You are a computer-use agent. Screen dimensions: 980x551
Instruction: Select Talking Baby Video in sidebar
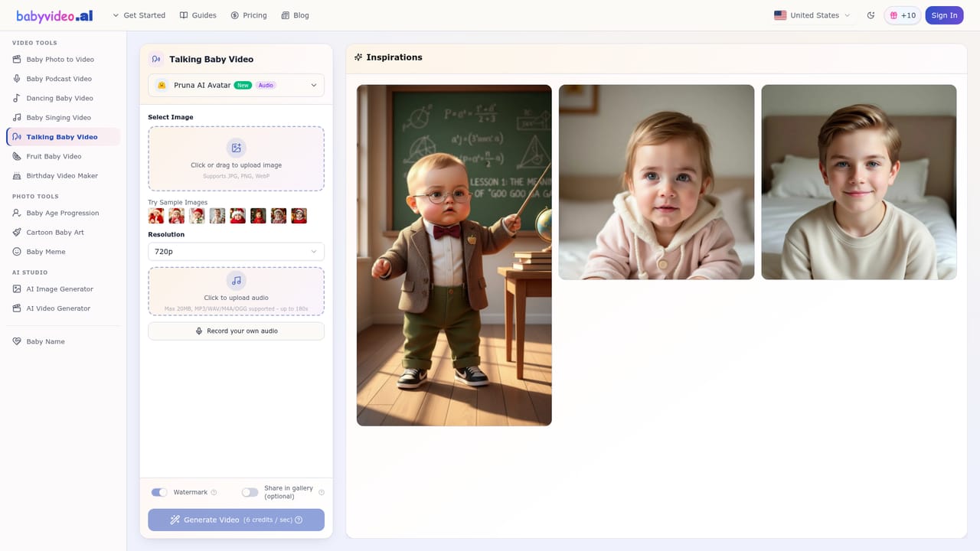pos(63,137)
